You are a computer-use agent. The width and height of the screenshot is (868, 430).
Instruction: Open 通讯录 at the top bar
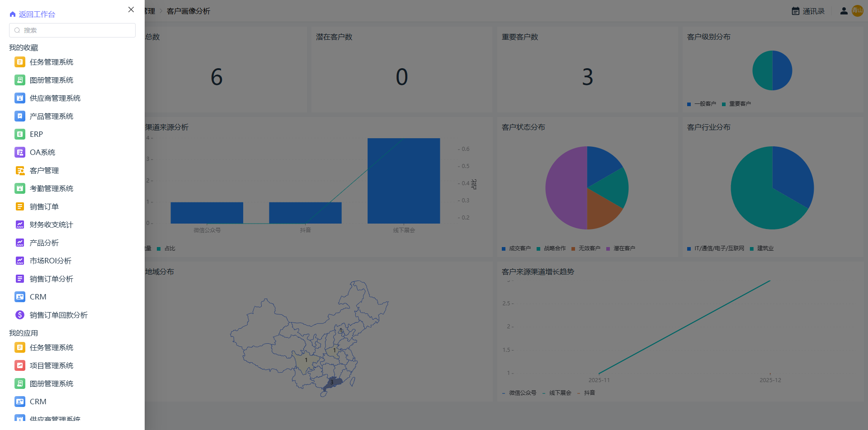point(808,11)
